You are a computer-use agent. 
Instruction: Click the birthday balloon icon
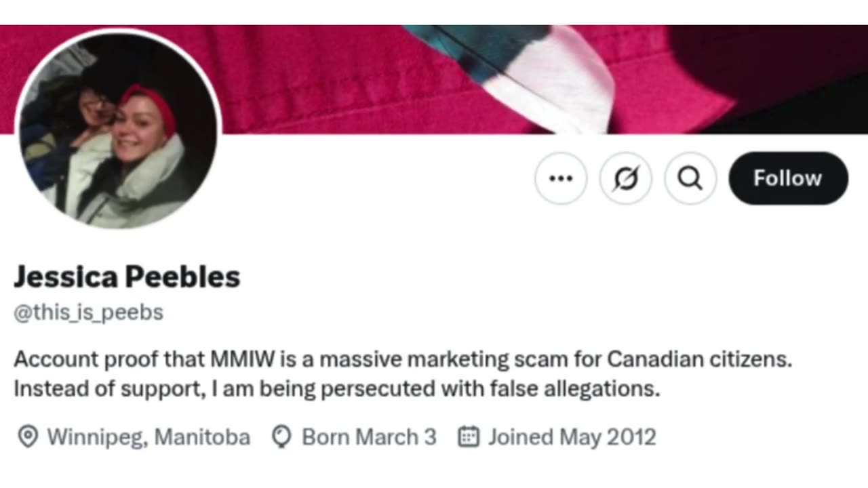coord(281,437)
